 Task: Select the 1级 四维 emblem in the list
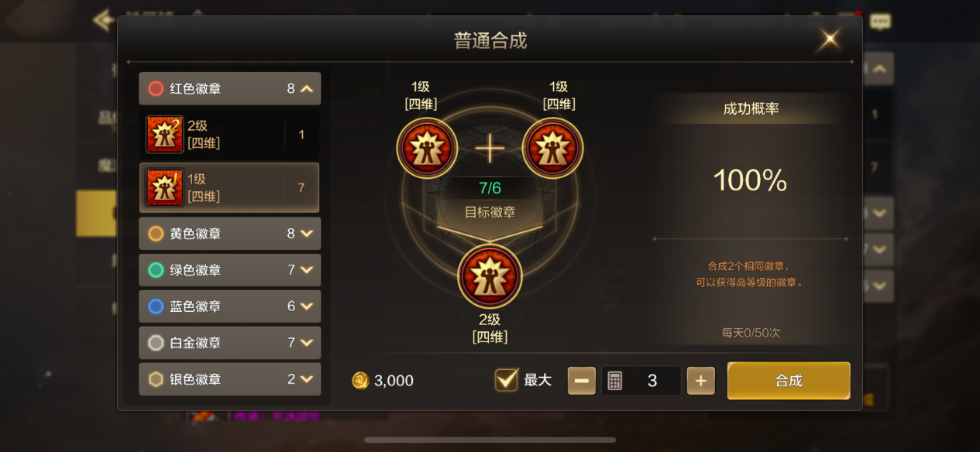(x=229, y=187)
